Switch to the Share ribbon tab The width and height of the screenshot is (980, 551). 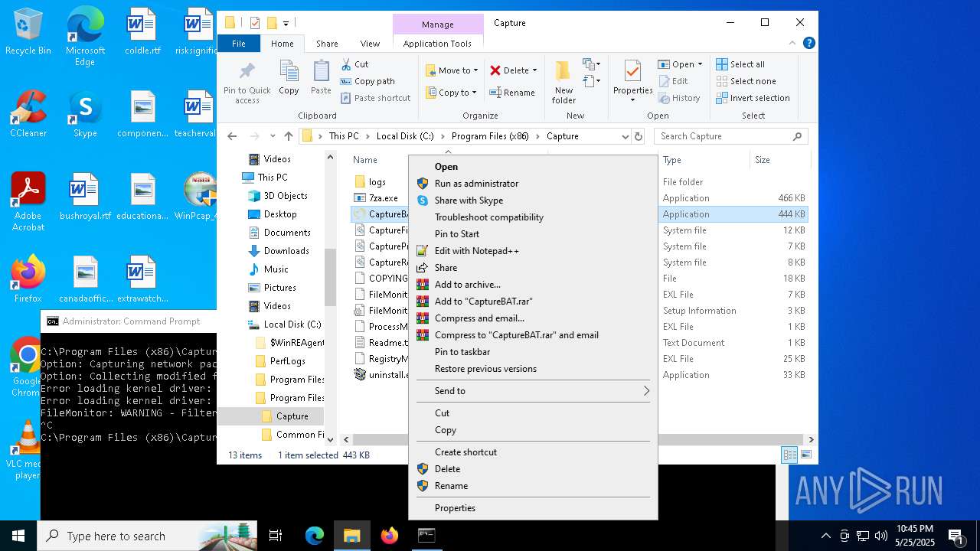(x=327, y=44)
